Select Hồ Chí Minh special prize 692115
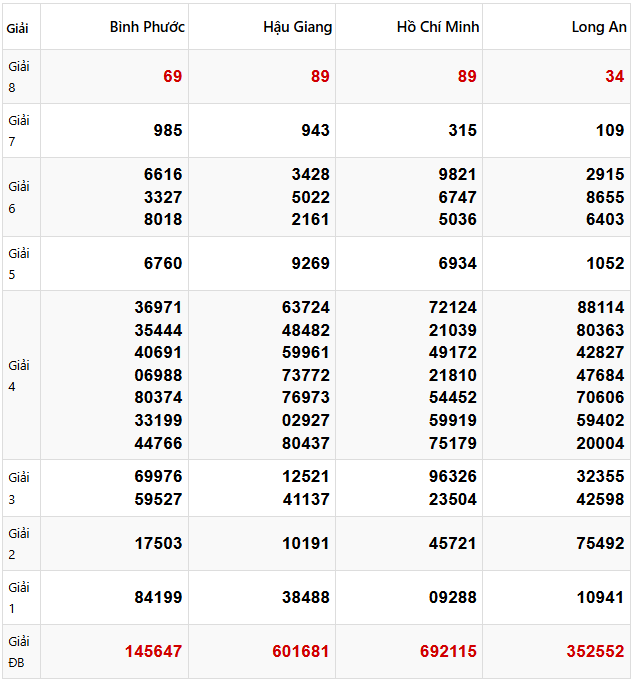This screenshot has height=683, width=634. click(x=448, y=651)
